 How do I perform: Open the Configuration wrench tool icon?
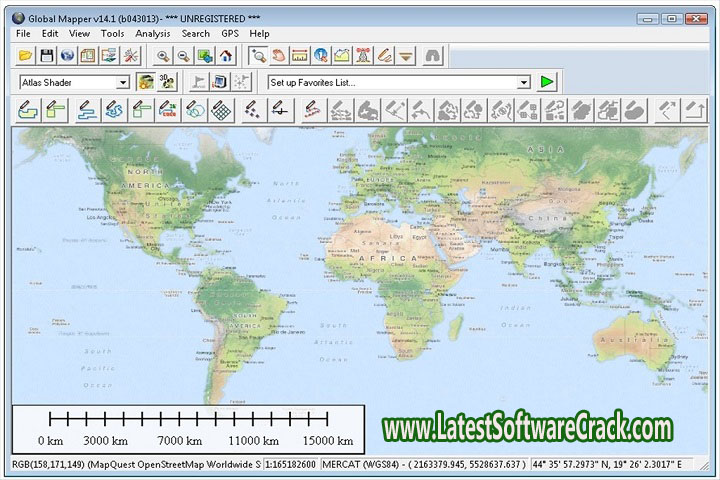click(x=130, y=56)
